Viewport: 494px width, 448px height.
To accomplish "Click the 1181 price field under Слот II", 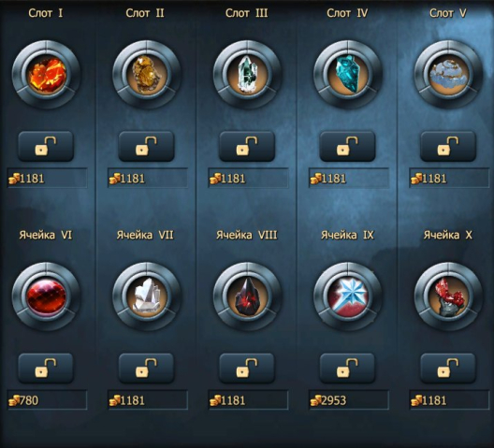I will (x=148, y=179).
